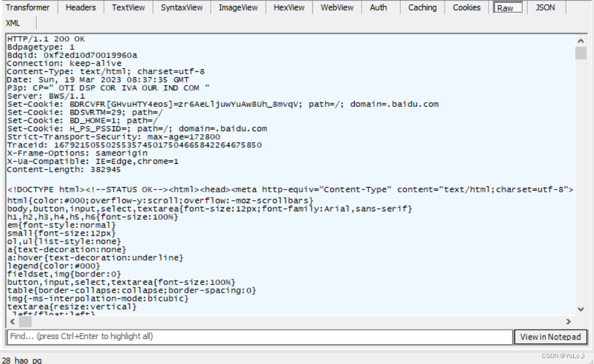
Task: Select the HexView tab
Action: coord(289,8)
